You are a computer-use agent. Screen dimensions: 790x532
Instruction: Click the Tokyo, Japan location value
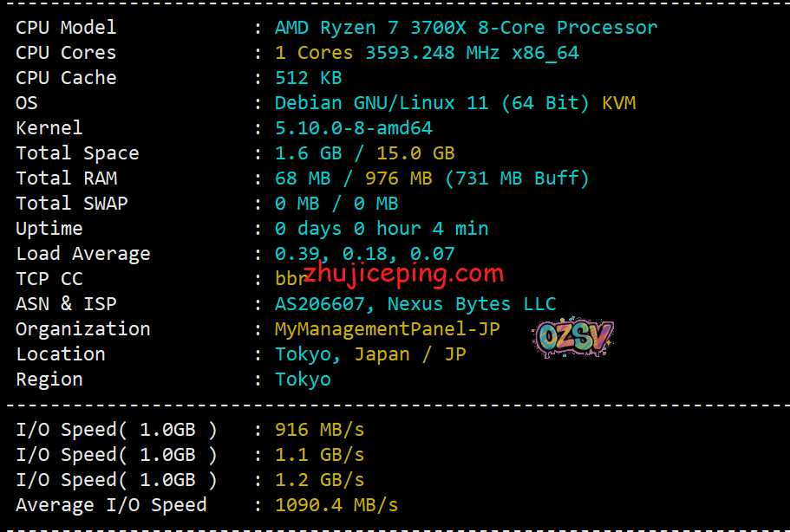tap(370, 354)
